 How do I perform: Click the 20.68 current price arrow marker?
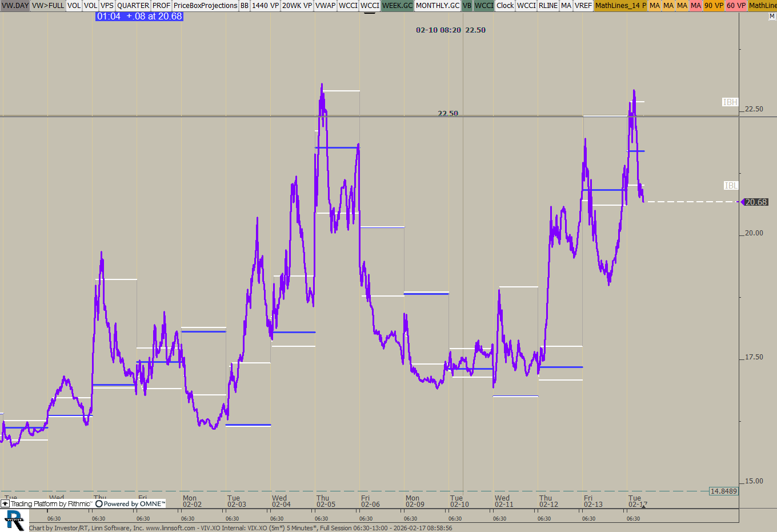[743, 202]
